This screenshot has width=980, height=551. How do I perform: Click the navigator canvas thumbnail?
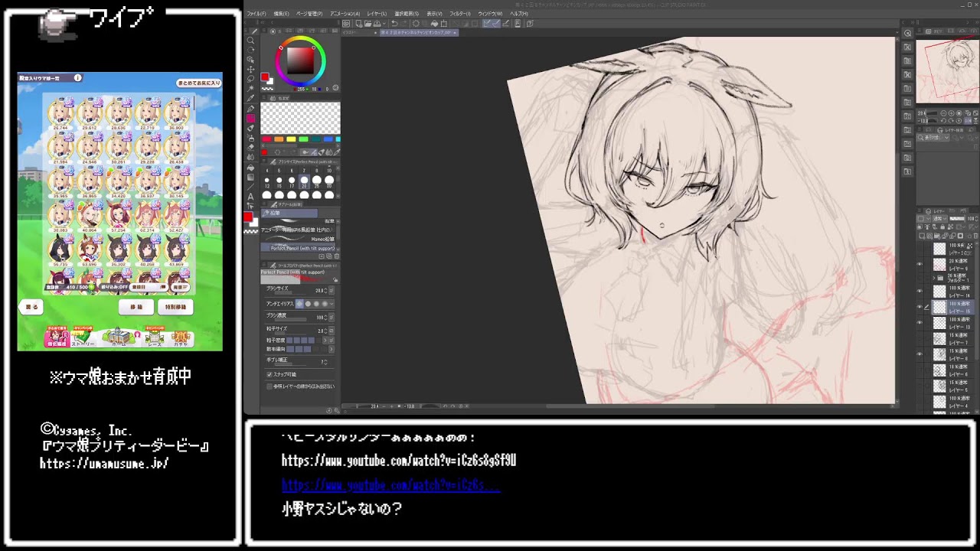pos(947,70)
